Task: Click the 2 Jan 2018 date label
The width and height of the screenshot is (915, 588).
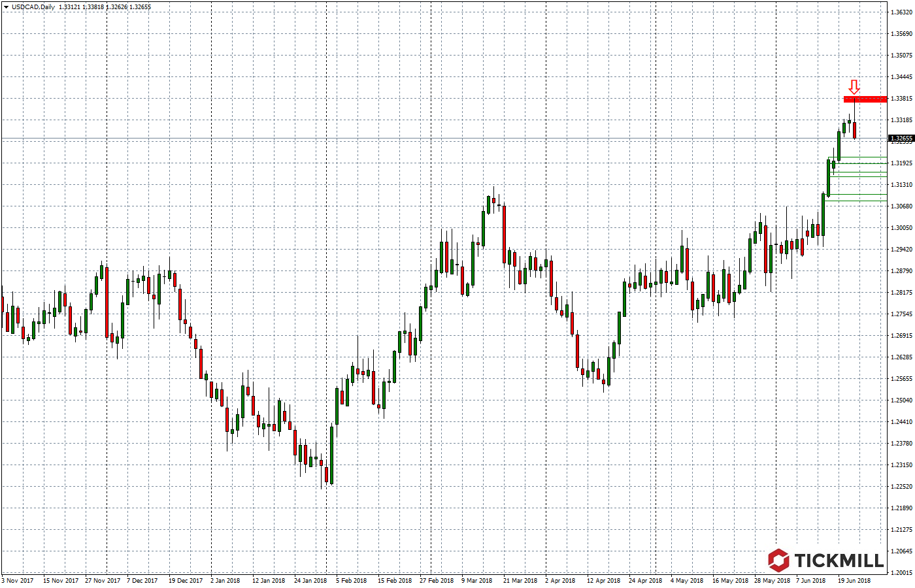Action: [x=226, y=580]
